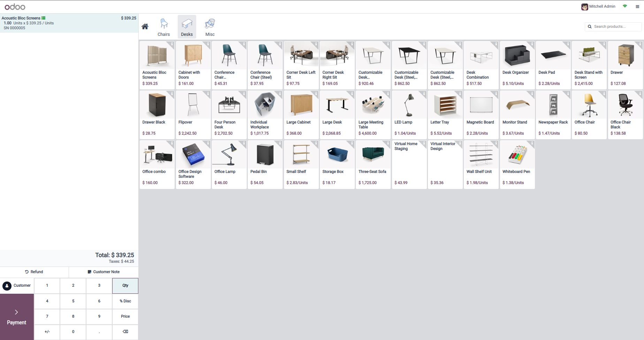Image resolution: width=644 pixels, height=340 pixels.
Task: Add Three-Seat Sofa to the order
Action: 373,165
